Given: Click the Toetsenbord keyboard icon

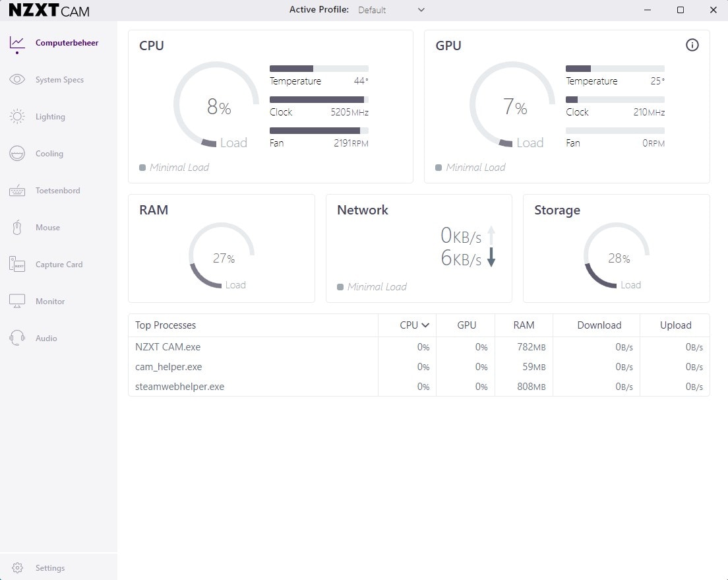Looking at the screenshot, I should 17,191.
